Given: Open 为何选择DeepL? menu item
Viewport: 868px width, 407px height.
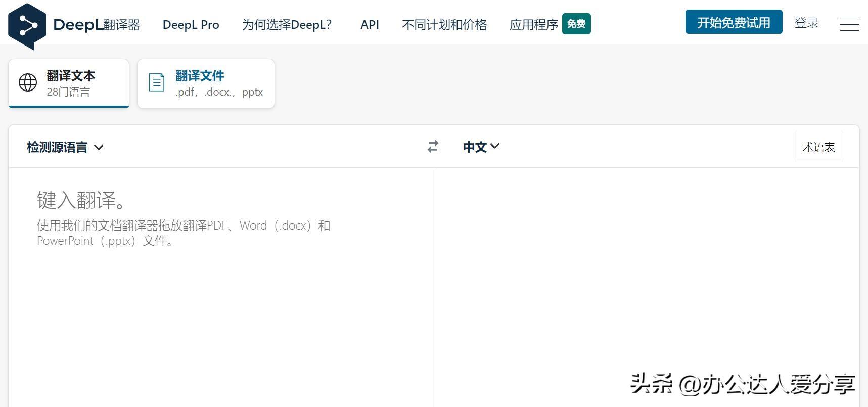Looking at the screenshot, I should click(x=287, y=25).
